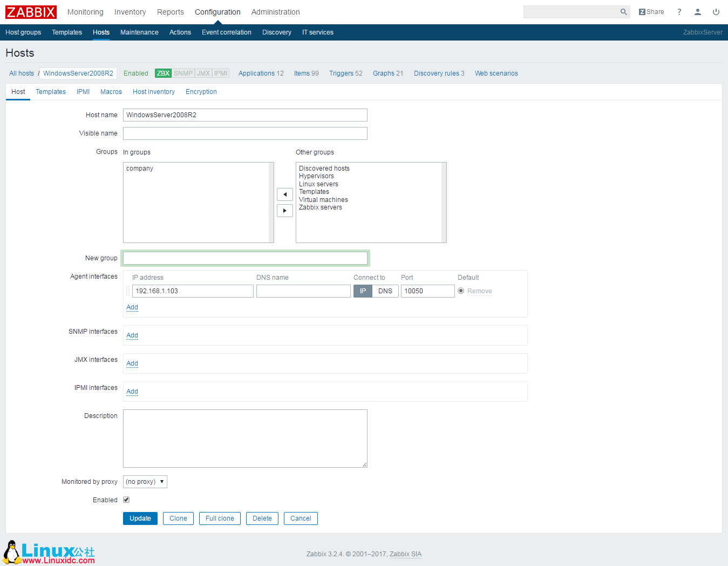
Task: Uncheck the Enabled checkbox
Action: point(126,500)
